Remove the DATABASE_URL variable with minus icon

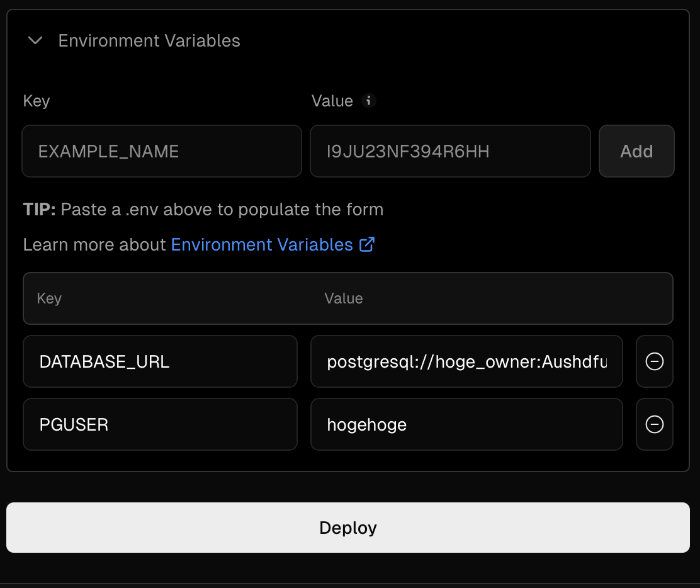pos(654,361)
